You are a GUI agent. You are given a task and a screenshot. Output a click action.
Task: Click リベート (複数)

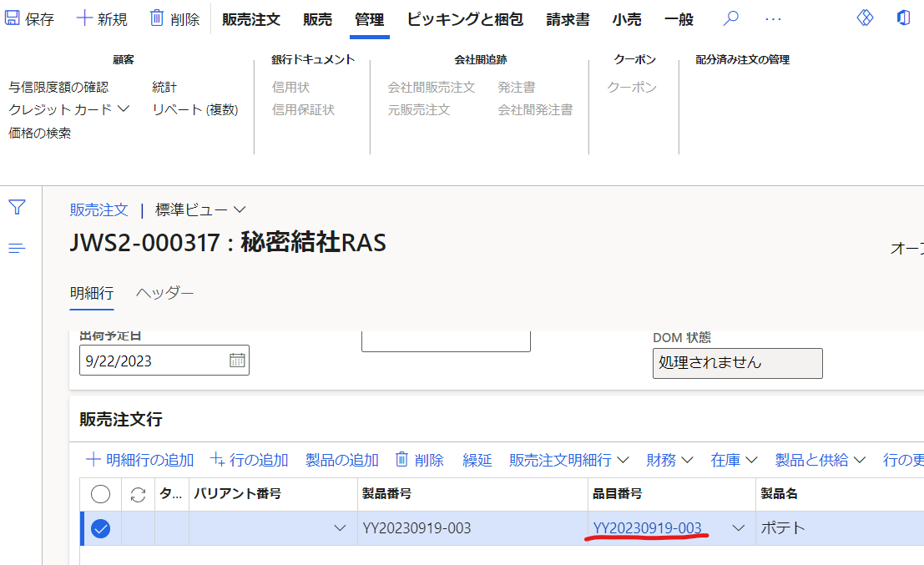click(195, 109)
